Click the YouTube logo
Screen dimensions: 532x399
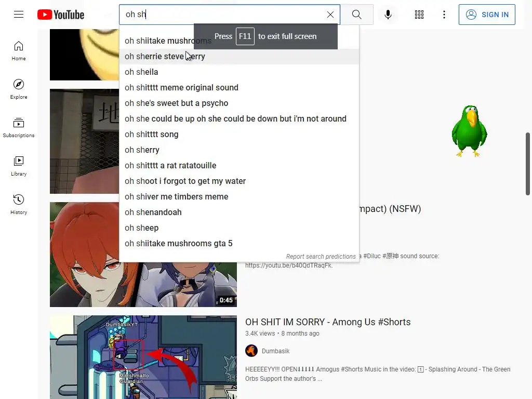coord(61,15)
